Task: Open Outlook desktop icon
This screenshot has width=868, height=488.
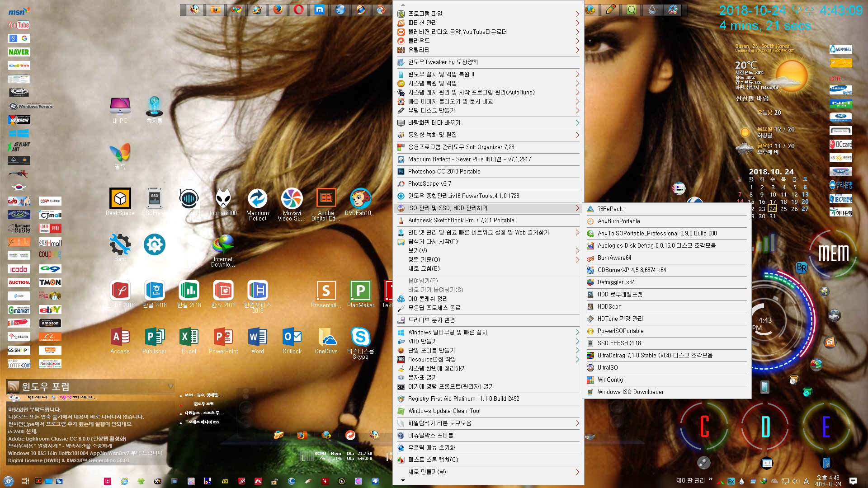Action: [x=292, y=340]
